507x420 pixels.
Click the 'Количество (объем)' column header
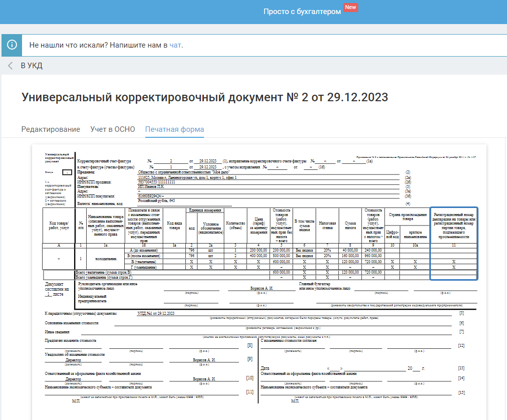[x=235, y=225]
